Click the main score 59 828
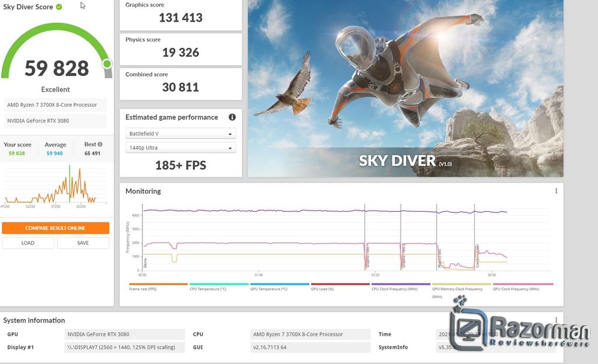598x364 pixels. 57,68
